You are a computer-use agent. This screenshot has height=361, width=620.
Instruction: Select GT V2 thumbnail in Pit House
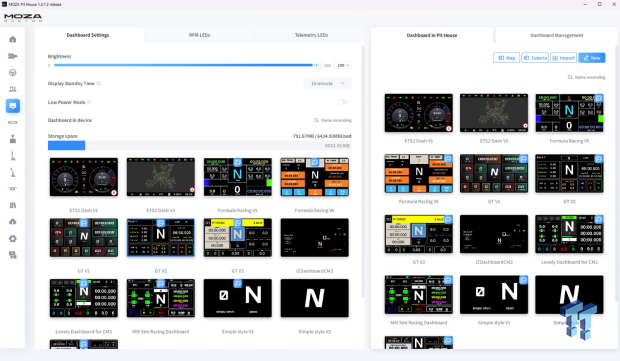click(x=569, y=174)
